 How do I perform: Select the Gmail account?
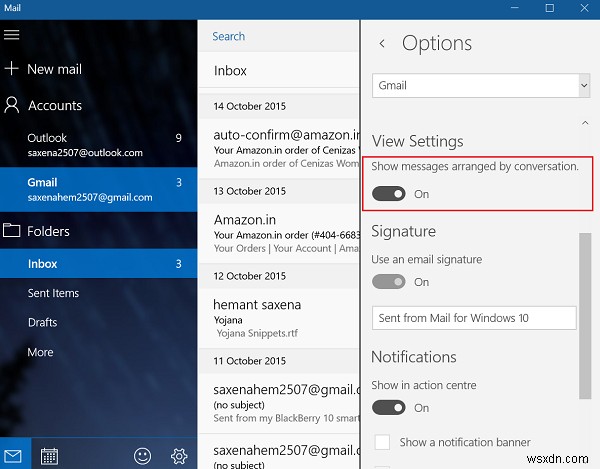point(99,190)
